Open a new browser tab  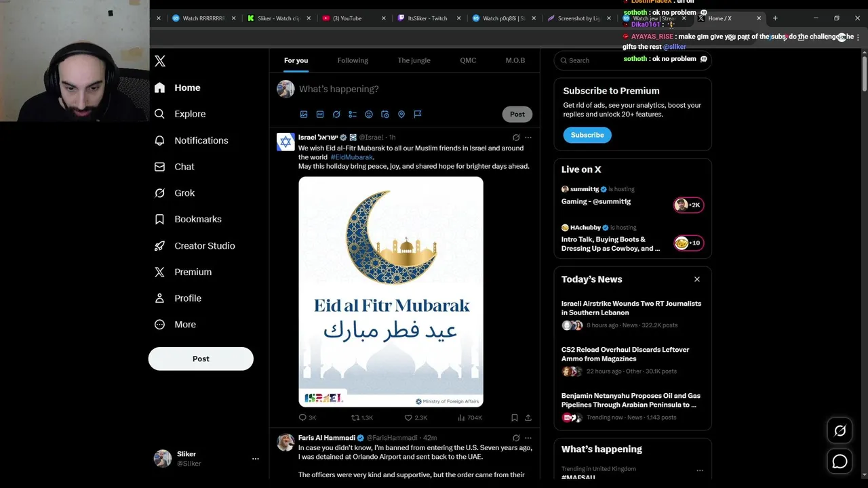(x=775, y=18)
